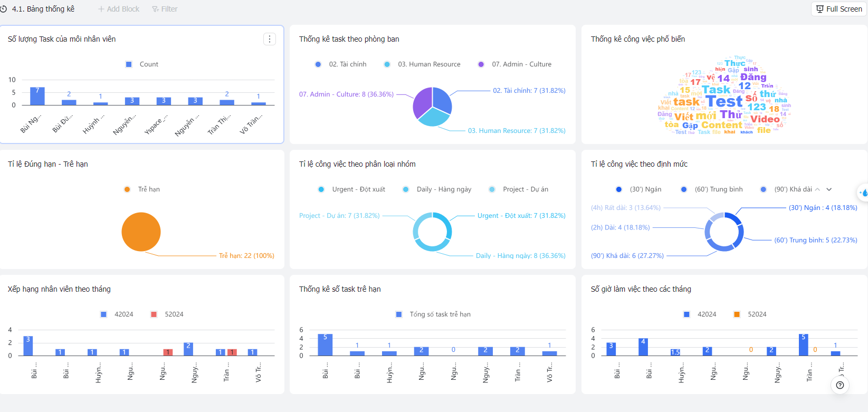Click the word Content in the word cloud
The width and height of the screenshot is (868, 412).
click(x=721, y=125)
